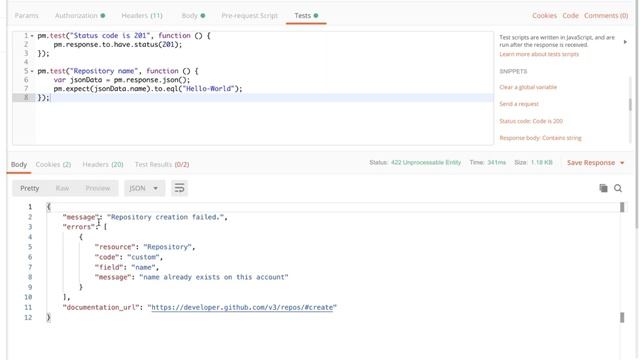Image resolution: width=640 pixels, height=360 pixels.
Task: Open response search icon
Action: point(618,188)
